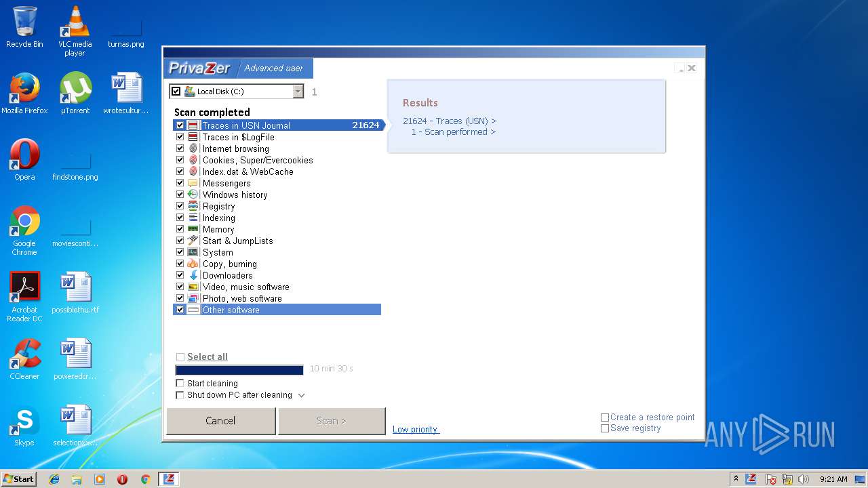Launch Opera from the desktop
Screen dimensions: 868x488
[x=24, y=160]
